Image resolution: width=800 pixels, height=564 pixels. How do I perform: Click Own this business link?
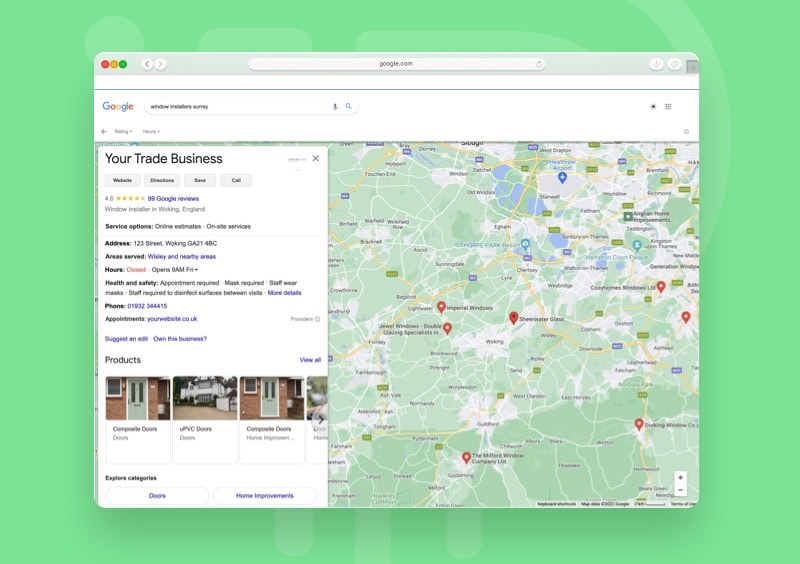click(x=180, y=338)
